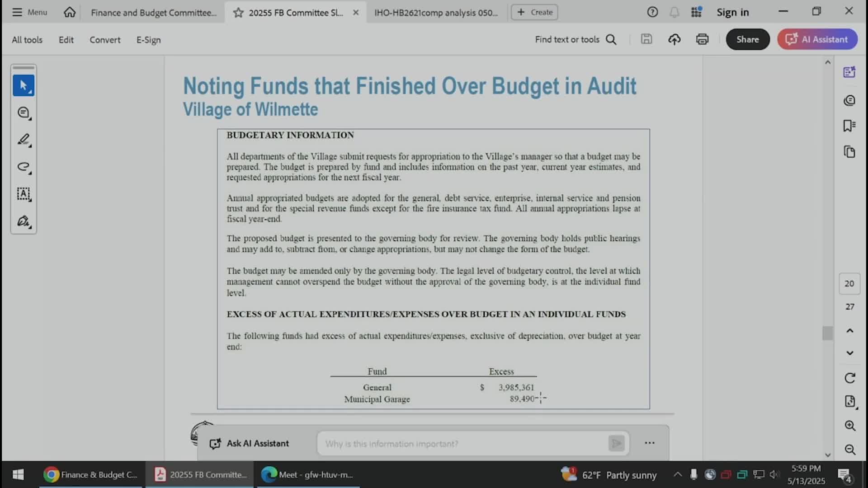The image size is (868, 488).
Task: Click the Create button
Action: click(x=534, y=12)
